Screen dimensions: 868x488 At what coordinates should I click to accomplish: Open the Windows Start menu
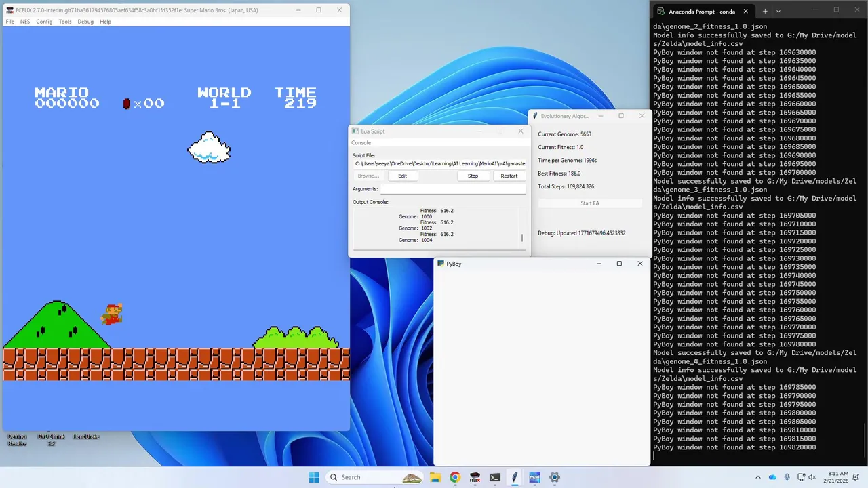click(x=314, y=477)
